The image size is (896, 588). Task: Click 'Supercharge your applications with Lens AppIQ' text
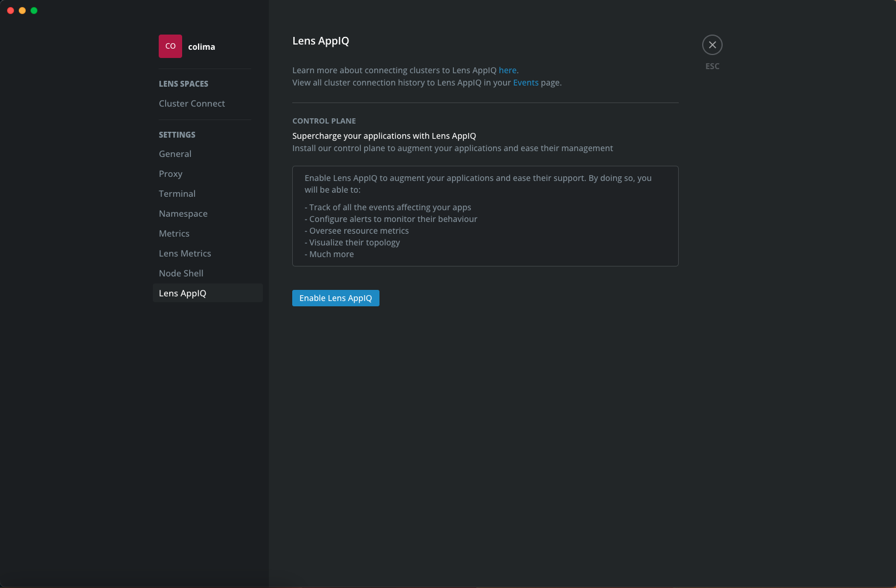coord(384,136)
